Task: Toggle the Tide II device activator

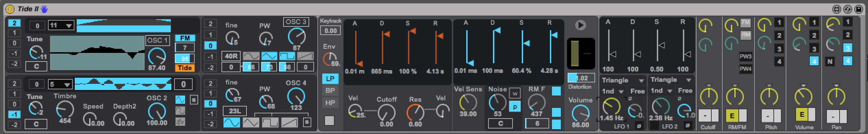Action: coord(10,9)
